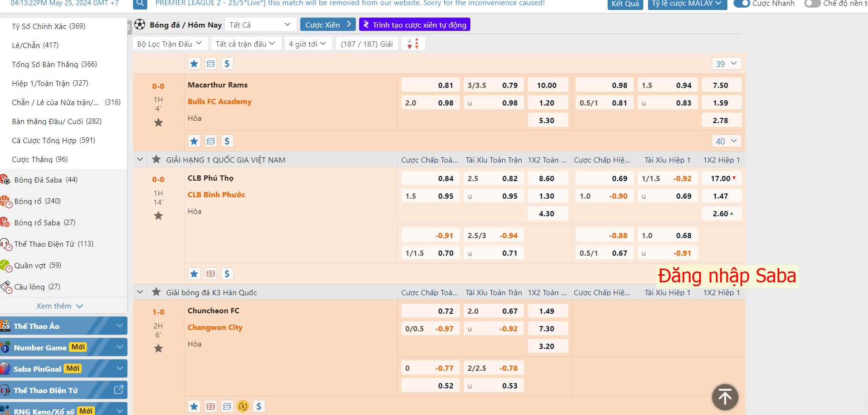868x415 pixels.
Task: Open Quần vợt (59) sport
Action: 38,265
